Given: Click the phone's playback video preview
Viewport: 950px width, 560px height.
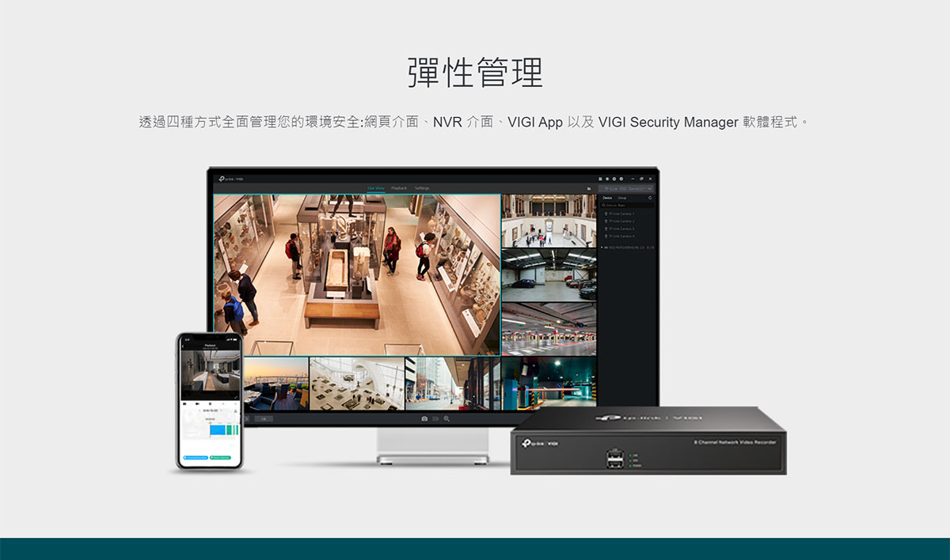Looking at the screenshot, I should pos(210,371).
